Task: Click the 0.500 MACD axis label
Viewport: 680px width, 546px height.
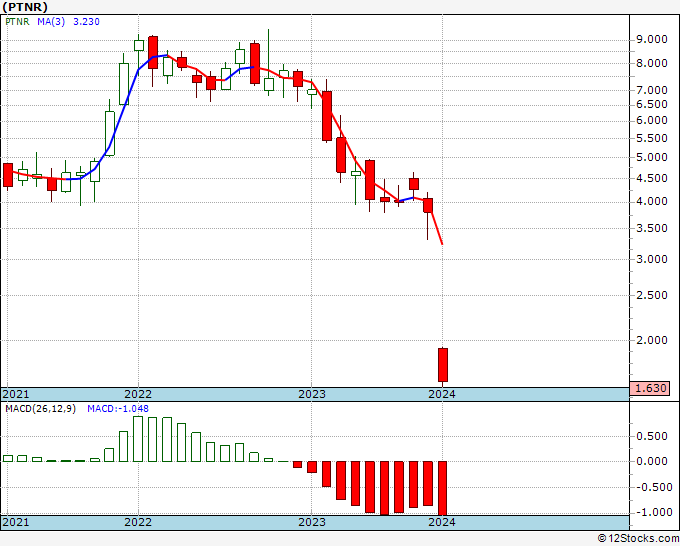Action: coord(651,436)
